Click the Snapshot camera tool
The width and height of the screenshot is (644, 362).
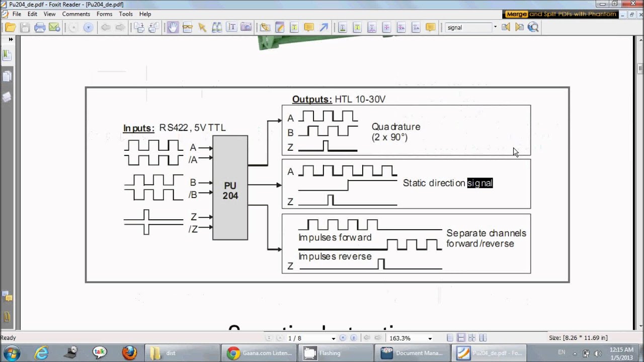[x=246, y=28]
